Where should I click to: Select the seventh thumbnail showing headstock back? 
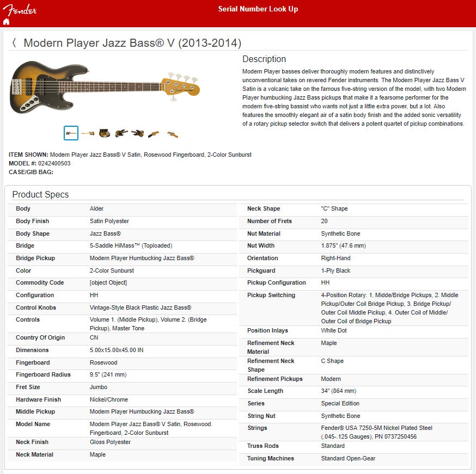(173, 134)
